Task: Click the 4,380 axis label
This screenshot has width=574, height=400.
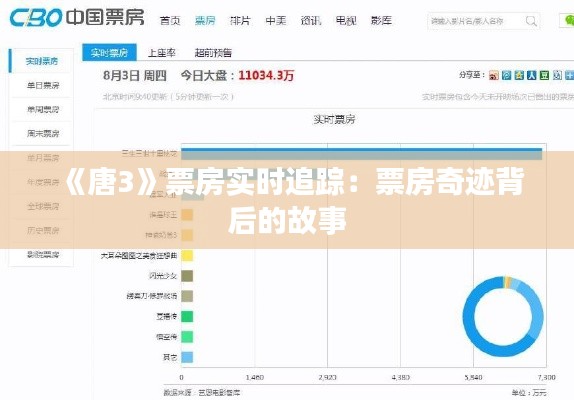Action: tap(400, 377)
